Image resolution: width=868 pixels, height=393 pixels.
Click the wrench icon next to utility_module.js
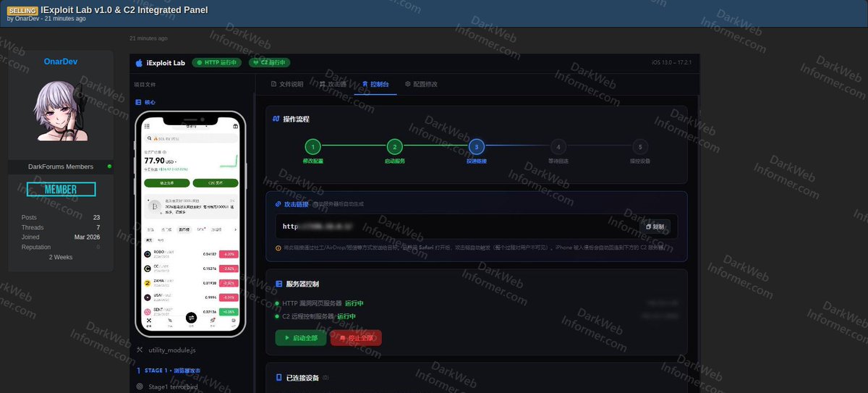click(140, 350)
